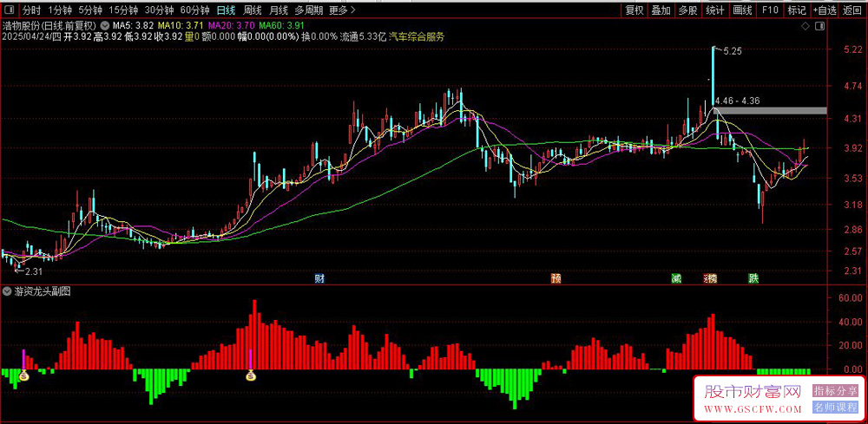Switch to 月线 monthly chart

[x=279, y=10]
